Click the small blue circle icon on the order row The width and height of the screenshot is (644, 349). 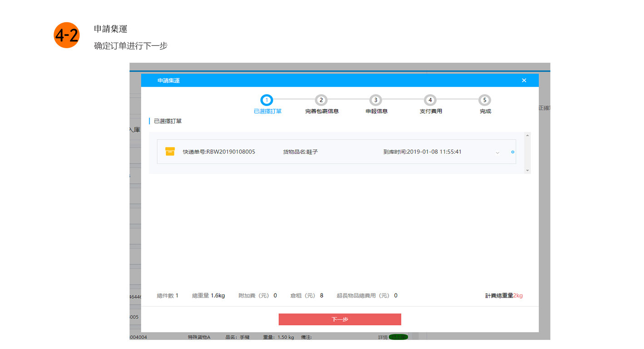pyautogui.click(x=513, y=152)
